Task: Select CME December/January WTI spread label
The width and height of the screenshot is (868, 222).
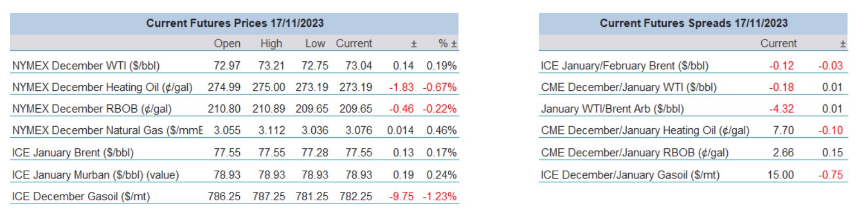Action: coord(629,88)
